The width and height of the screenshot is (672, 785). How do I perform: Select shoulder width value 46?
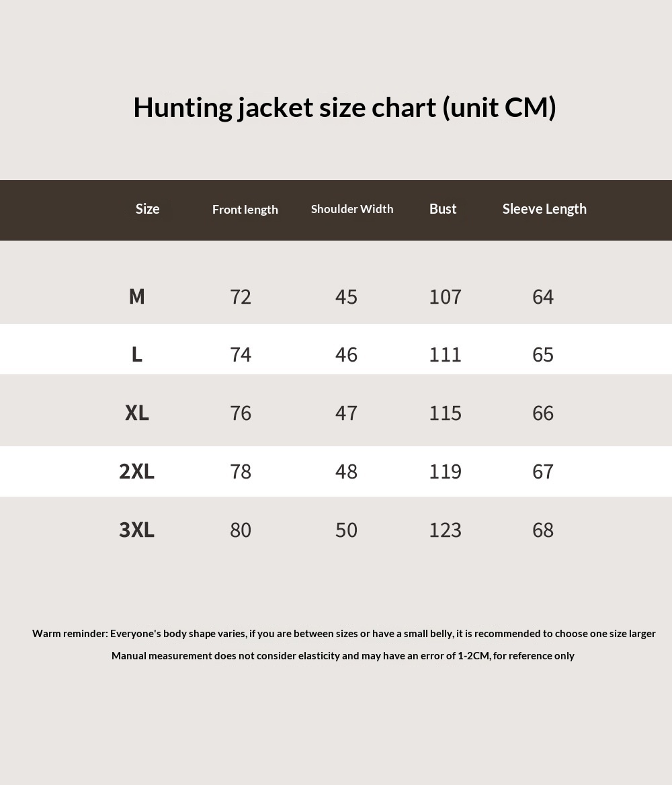(346, 354)
